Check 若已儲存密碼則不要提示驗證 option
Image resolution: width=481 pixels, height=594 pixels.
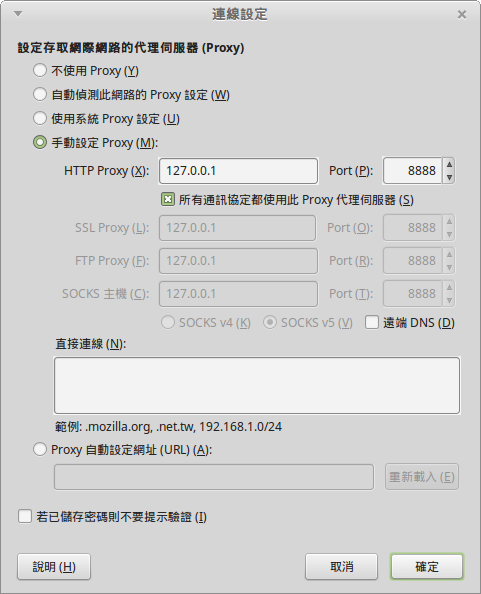click(x=25, y=516)
